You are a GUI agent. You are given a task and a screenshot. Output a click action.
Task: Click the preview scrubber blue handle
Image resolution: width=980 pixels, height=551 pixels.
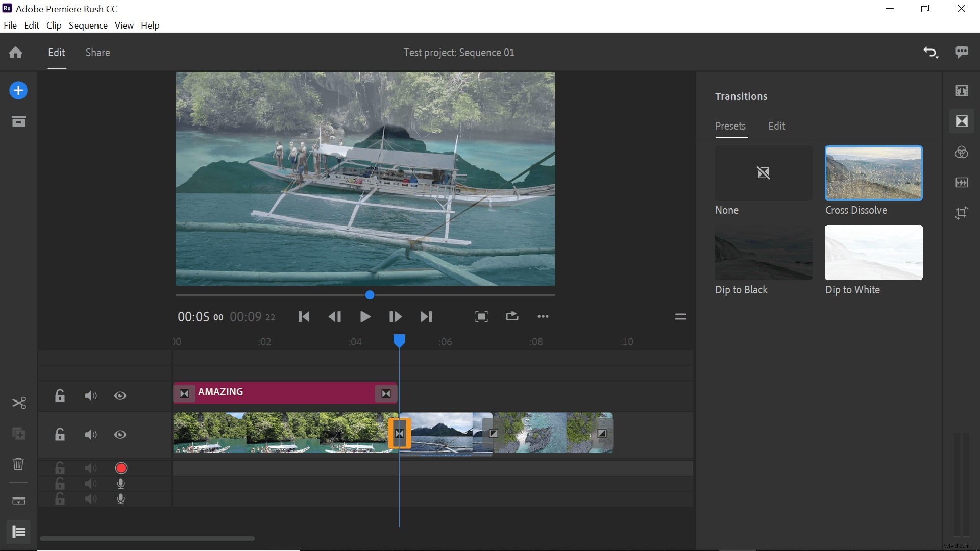[x=370, y=295]
